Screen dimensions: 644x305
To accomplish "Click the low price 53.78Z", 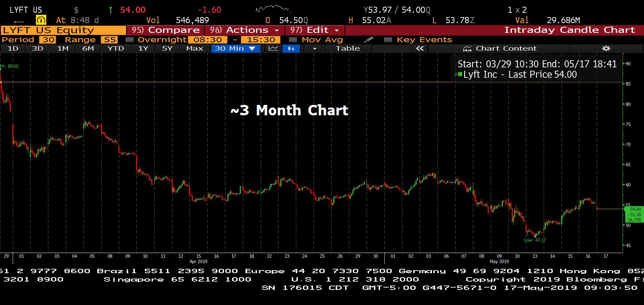I will pyautogui.click(x=460, y=20).
